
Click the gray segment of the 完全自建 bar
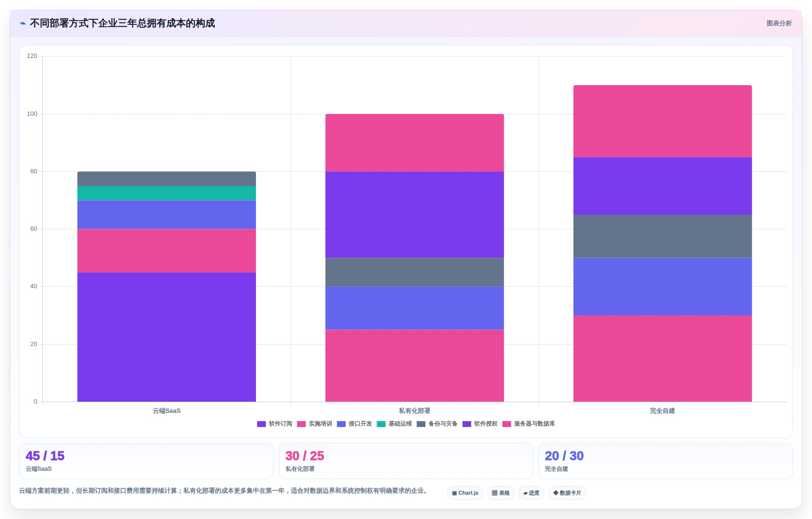pos(663,236)
